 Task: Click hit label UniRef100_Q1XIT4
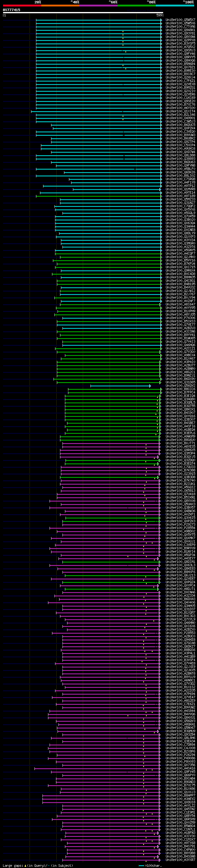pyautogui.click(x=180, y=111)
